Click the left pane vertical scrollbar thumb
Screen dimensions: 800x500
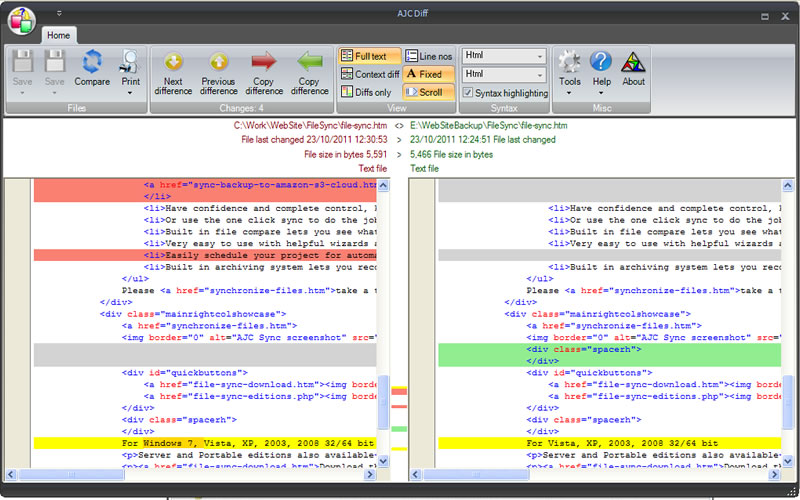pyautogui.click(x=383, y=402)
